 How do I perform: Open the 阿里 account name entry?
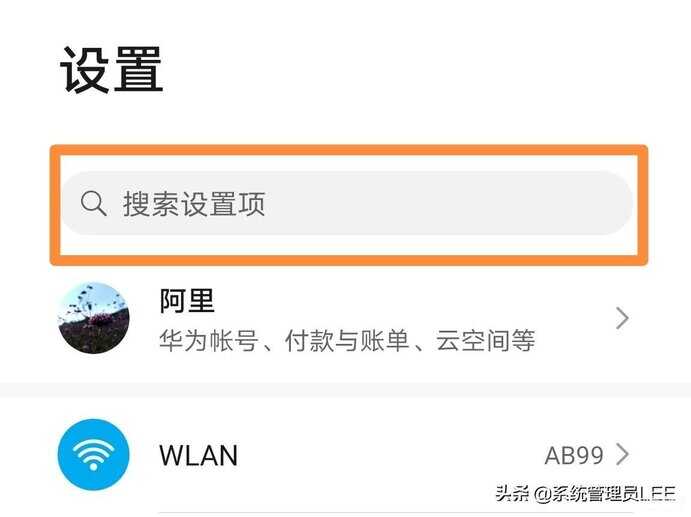click(x=187, y=301)
